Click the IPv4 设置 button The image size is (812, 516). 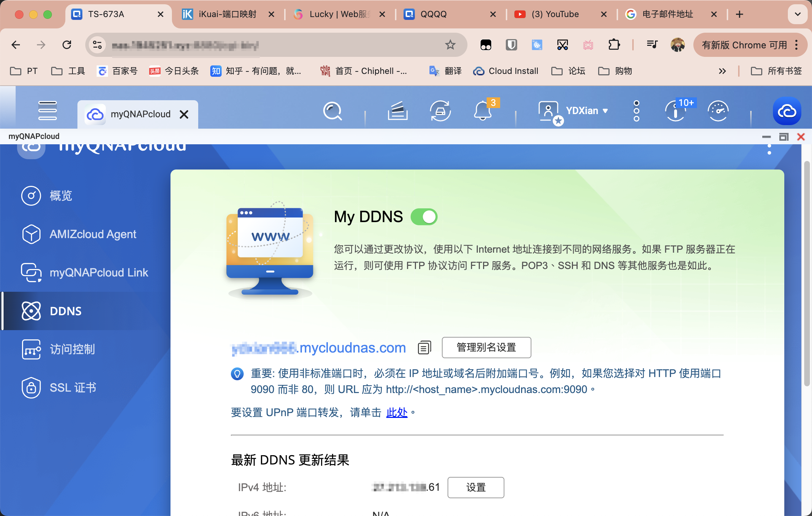click(x=476, y=487)
